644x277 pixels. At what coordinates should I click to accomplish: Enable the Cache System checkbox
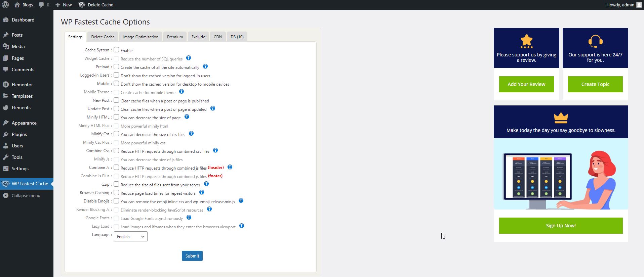point(116,50)
